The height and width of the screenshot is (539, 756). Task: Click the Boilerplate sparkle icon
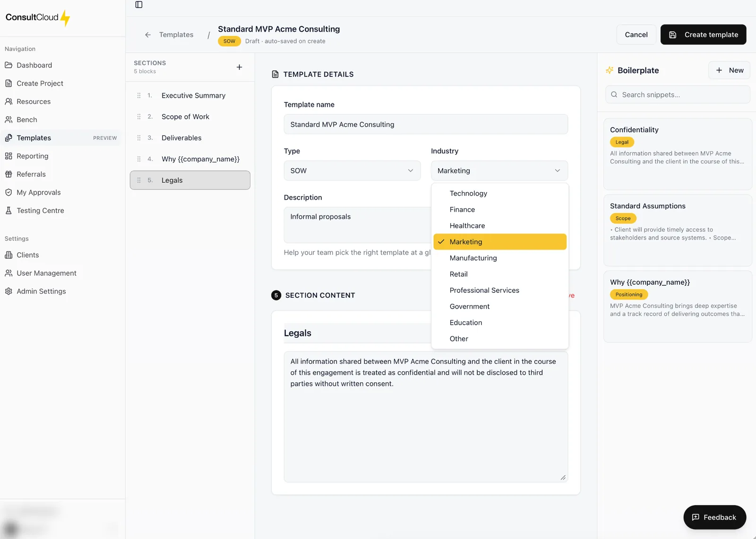[x=610, y=70]
